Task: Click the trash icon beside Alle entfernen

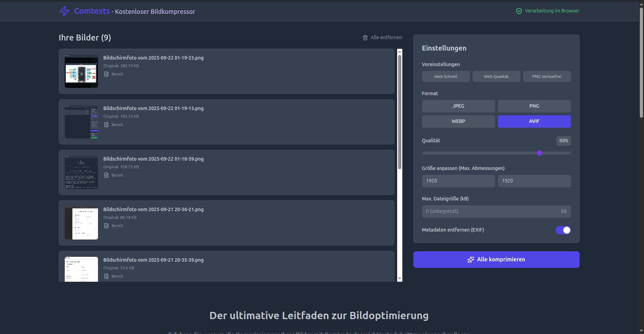Action: (x=365, y=38)
